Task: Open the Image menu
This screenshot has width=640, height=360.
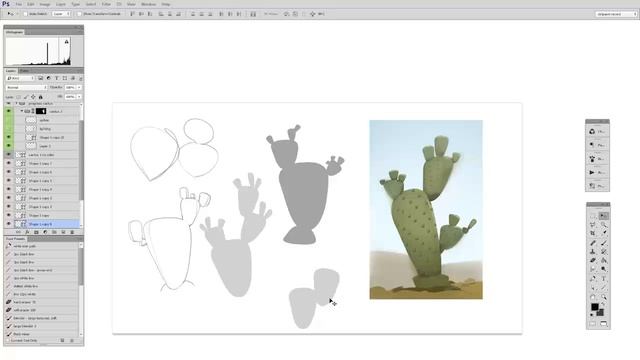Action: tap(44, 4)
